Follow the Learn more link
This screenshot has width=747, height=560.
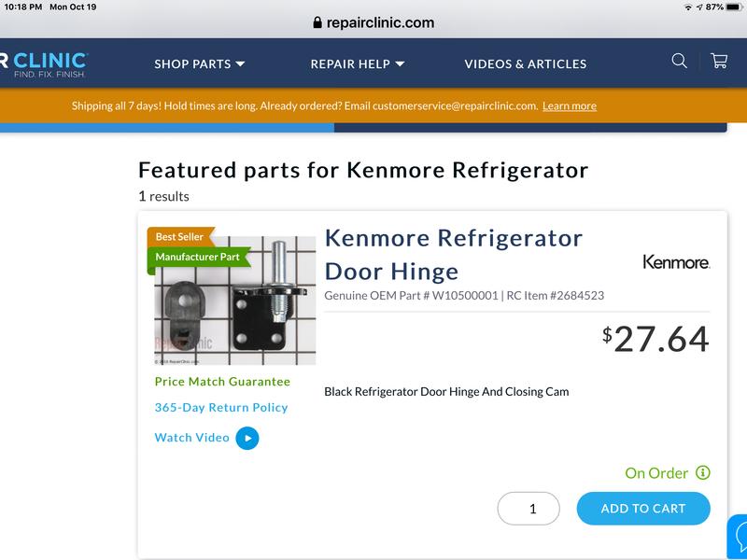point(570,105)
